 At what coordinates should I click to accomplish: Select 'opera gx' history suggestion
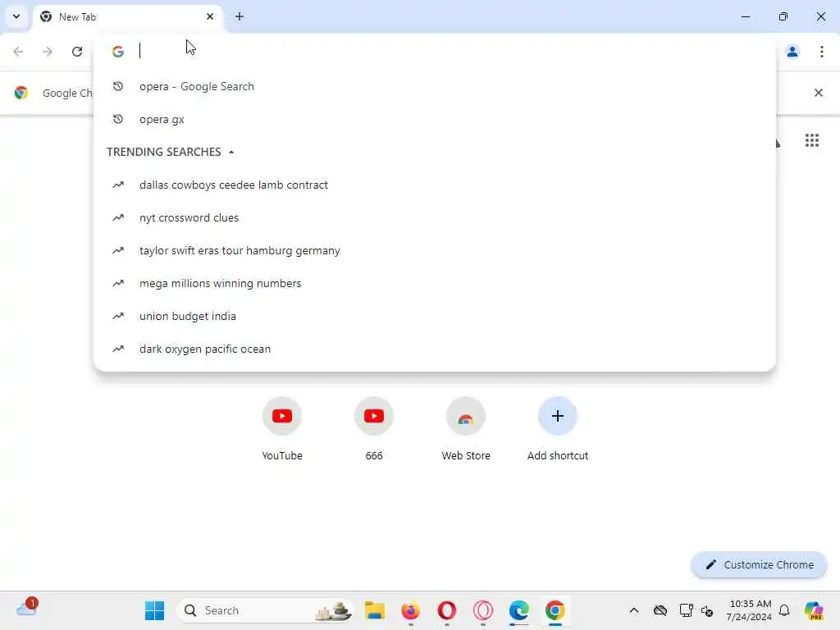tap(435, 119)
